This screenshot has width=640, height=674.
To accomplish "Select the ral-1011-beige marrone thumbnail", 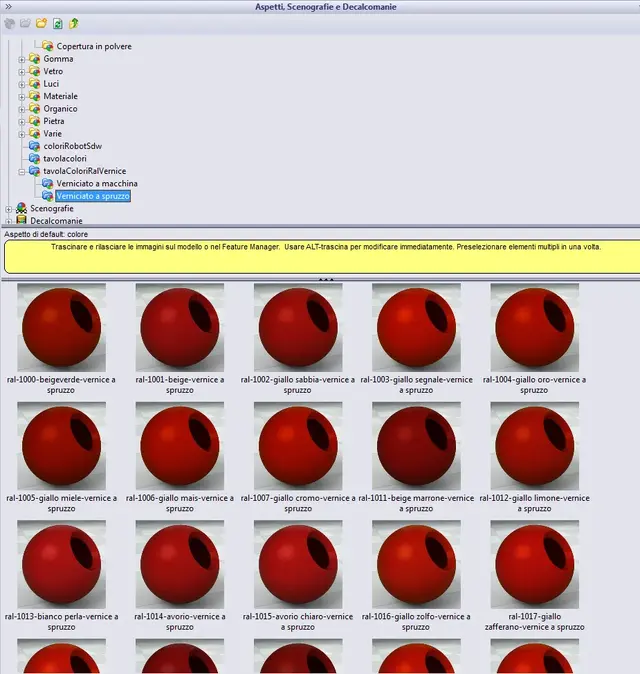I will pyautogui.click(x=416, y=446).
